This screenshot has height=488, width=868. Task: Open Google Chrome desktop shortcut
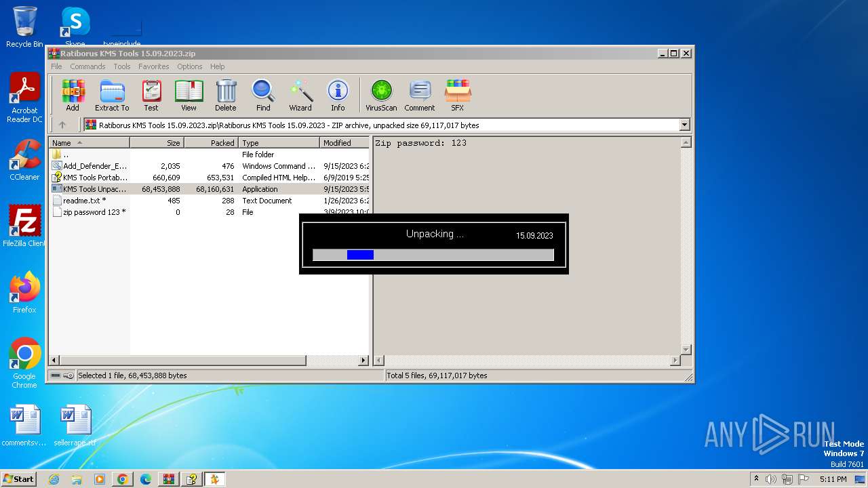click(24, 363)
